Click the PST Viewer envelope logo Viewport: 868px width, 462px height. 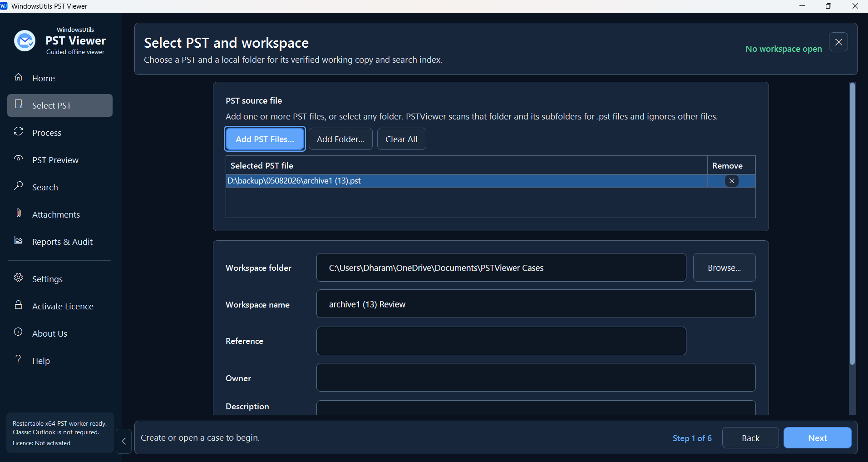(25, 41)
